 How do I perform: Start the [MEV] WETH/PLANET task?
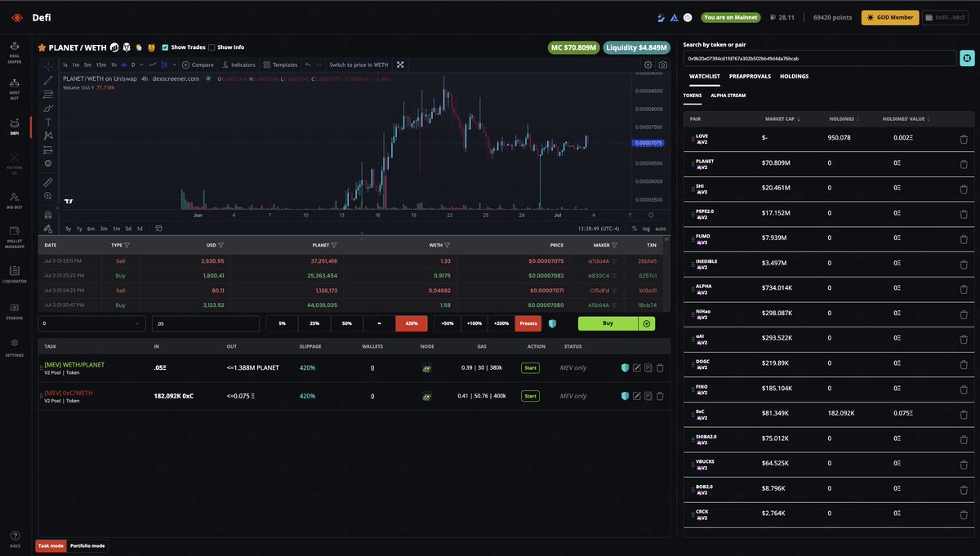coord(531,368)
